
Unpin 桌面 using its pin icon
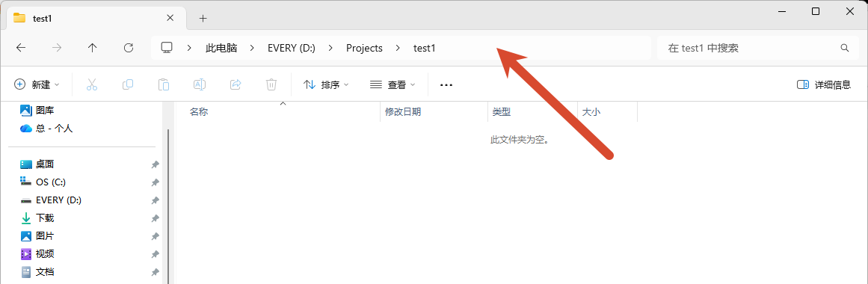pyautogui.click(x=155, y=164)
